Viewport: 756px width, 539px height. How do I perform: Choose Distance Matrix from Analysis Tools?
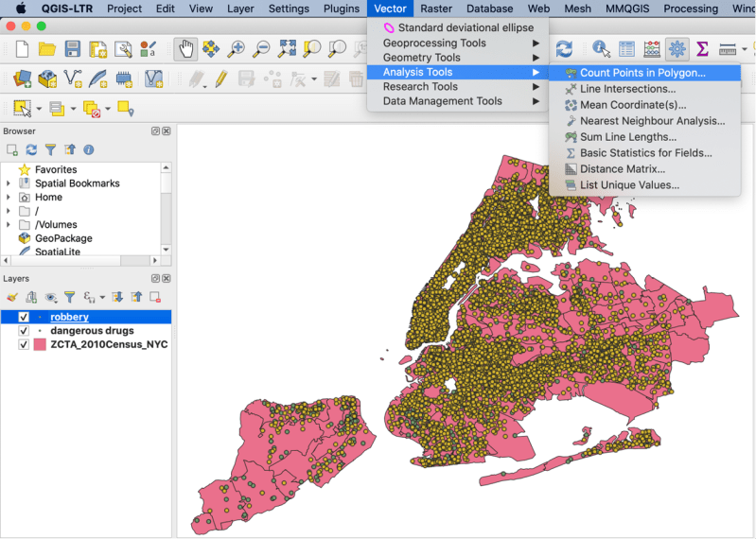(x=644, y=169)
